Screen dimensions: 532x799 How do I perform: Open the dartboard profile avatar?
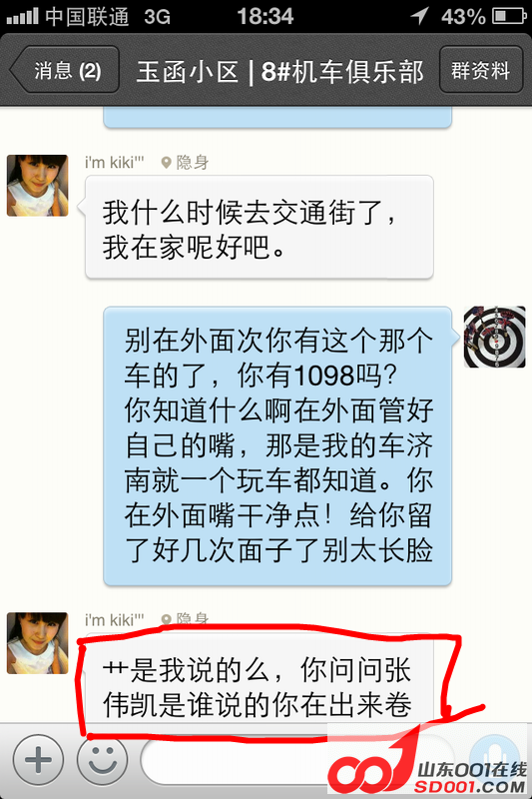pyautogui.click(x=494, y=337)
